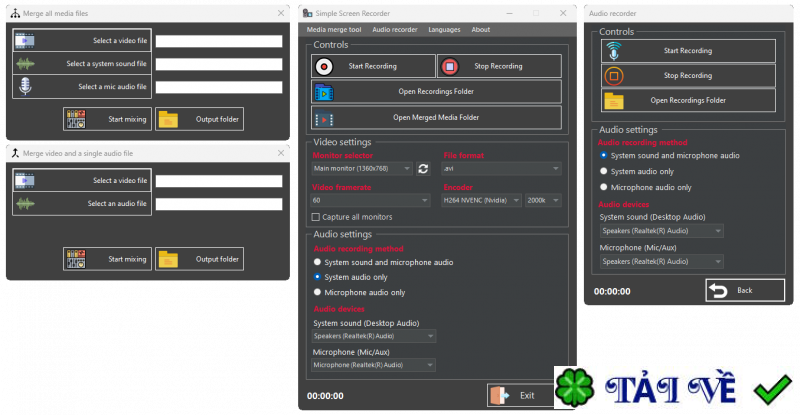This screenshot has height=415, width=800.
Task: Click the yellow folder icon in Audio recorder window
Action: click(x=614, y=101)
